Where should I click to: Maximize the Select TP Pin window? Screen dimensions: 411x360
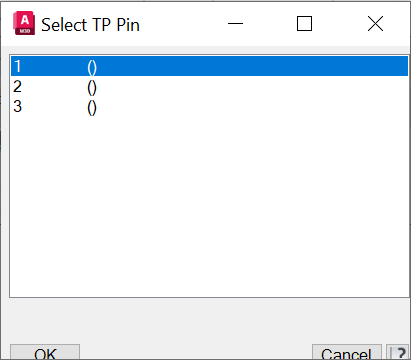point(304,24)
